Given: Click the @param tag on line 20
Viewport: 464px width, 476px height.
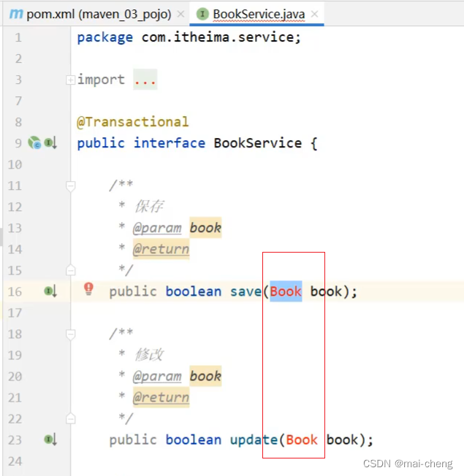Looking at the screenshot, I should coord(157,377).
